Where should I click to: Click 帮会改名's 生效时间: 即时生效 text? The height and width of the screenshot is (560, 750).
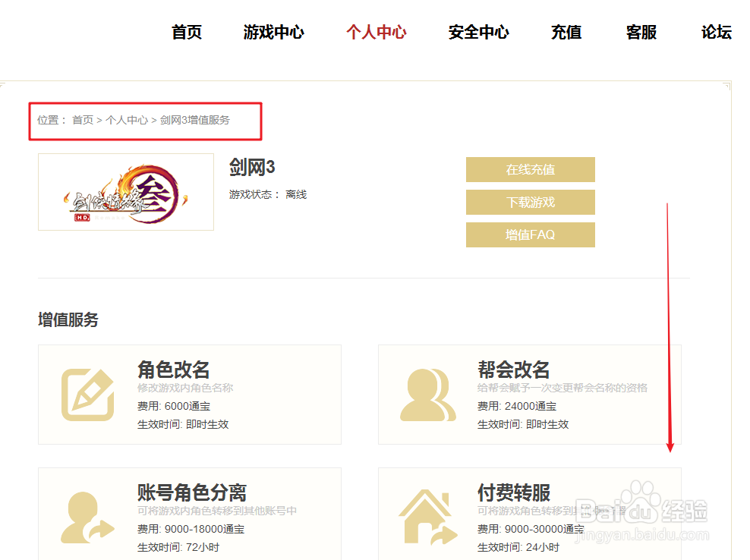(523, 424)
